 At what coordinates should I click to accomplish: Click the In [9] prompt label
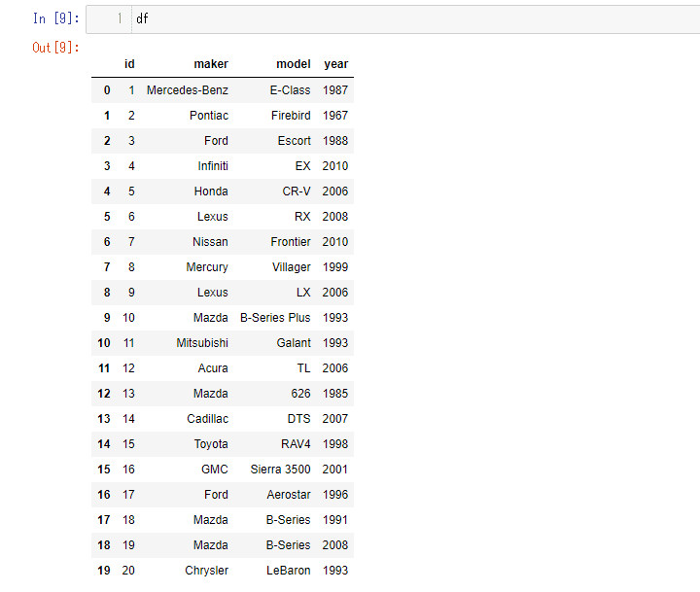click(55, 18)
